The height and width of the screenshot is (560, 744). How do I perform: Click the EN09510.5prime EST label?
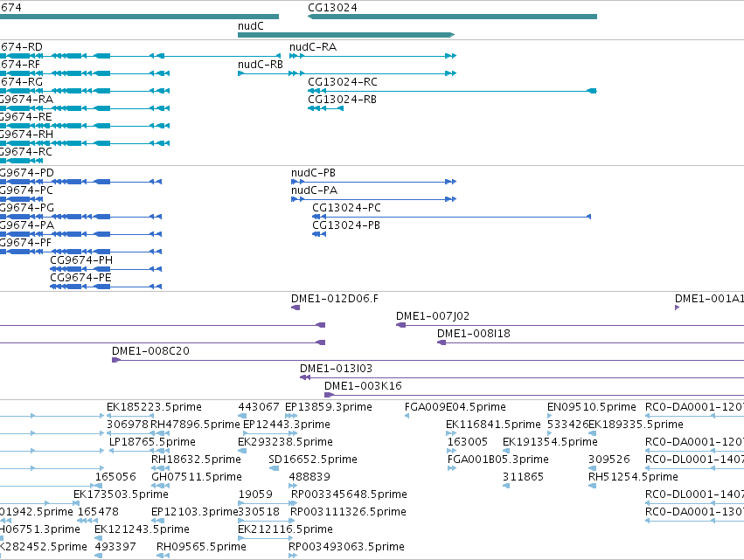point(592,407)
